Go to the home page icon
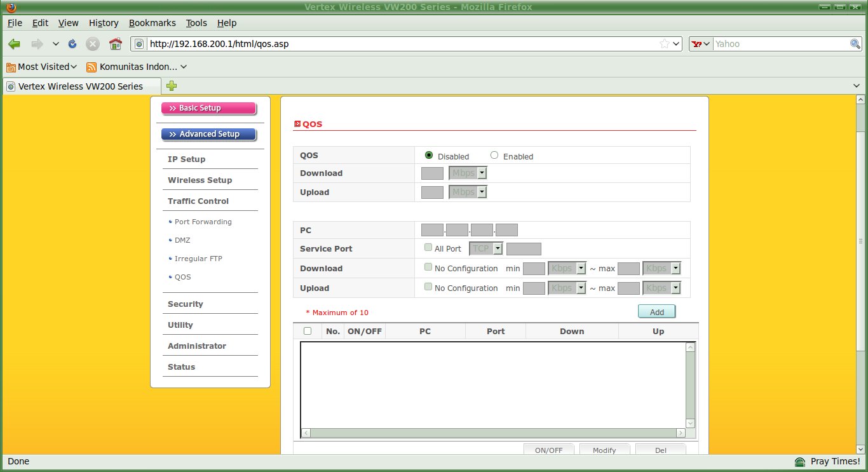868x472 pixels. [115, 44]
